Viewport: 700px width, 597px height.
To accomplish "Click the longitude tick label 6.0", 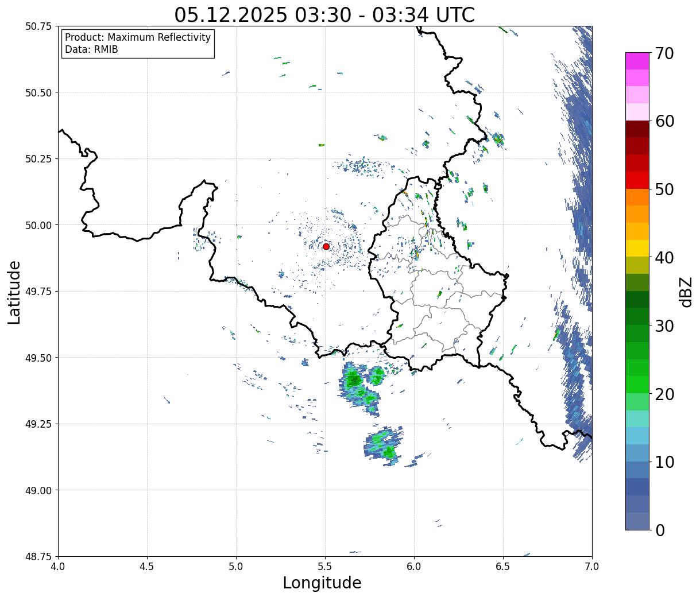I will coord(414,567).
